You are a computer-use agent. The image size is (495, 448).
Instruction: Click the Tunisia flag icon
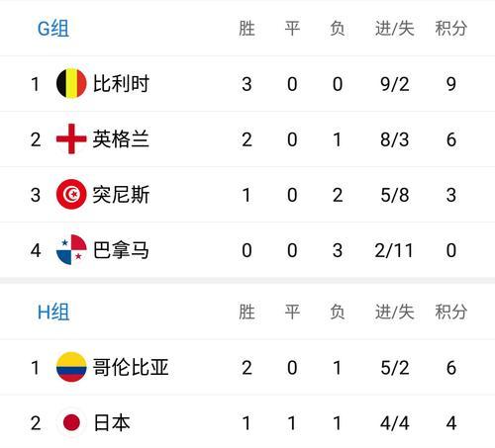[x=71, y=194]
